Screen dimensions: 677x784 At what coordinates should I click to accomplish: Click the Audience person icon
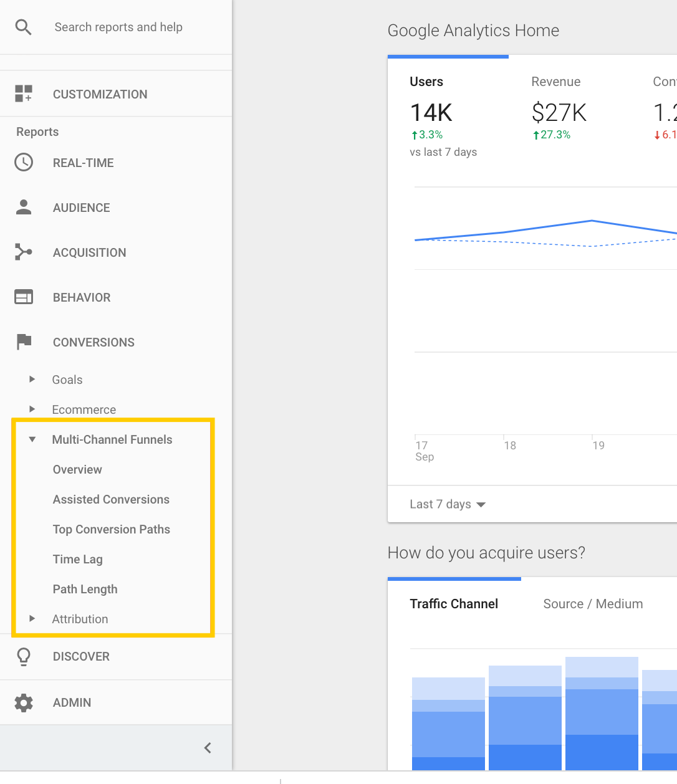point(24,207)
